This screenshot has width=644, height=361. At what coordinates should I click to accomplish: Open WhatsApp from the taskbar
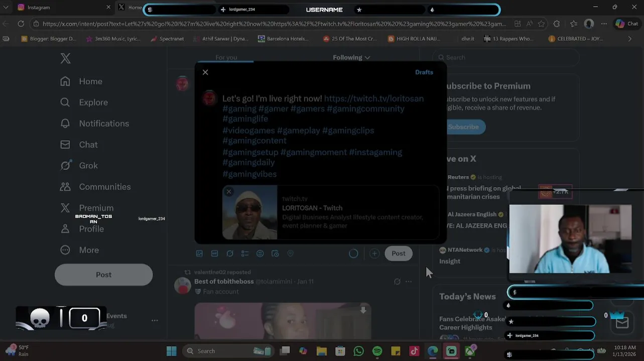[x=358, y=351]
